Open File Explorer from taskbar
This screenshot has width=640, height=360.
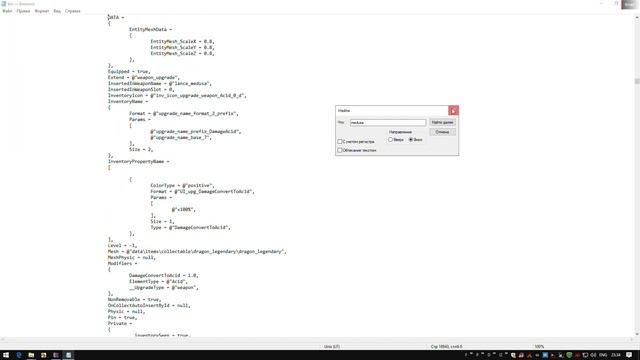pyautogui.click(x=31, y=355)
